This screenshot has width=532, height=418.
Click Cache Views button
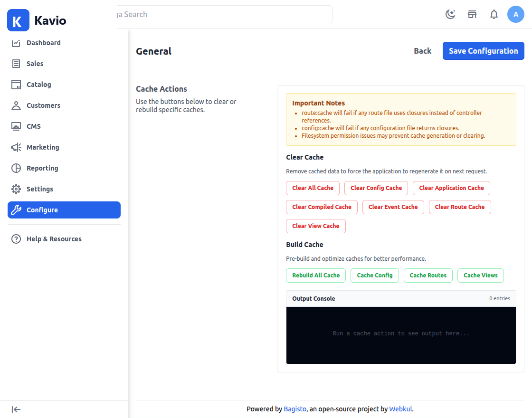click(480, 275)
